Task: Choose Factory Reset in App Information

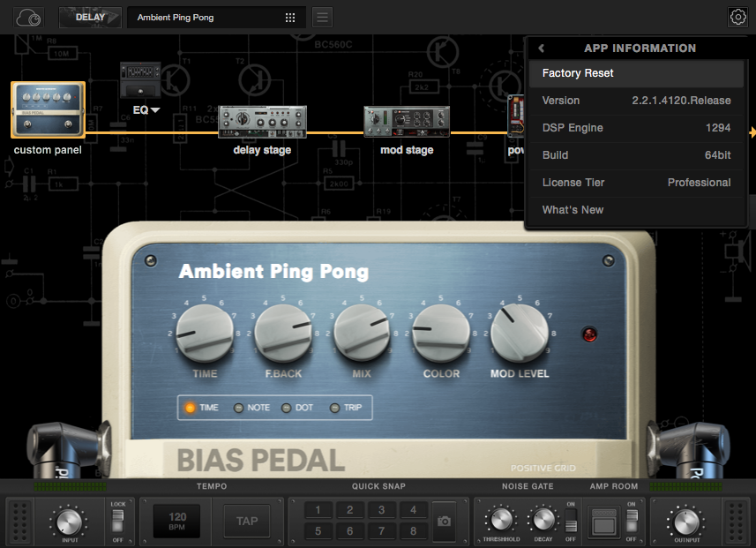Action: pyautogui.click(x=636, y=73)
